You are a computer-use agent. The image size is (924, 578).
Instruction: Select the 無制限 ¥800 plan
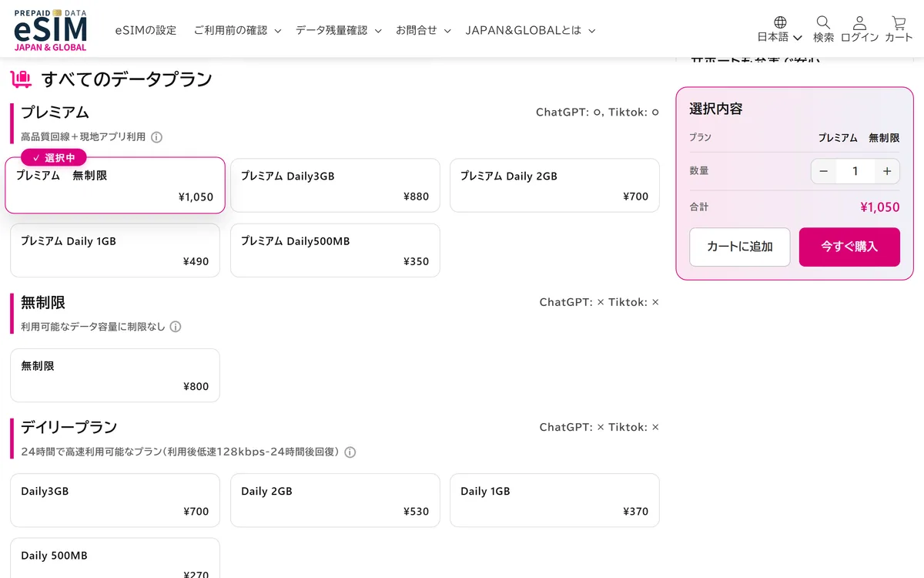click(x=115, y=375)
